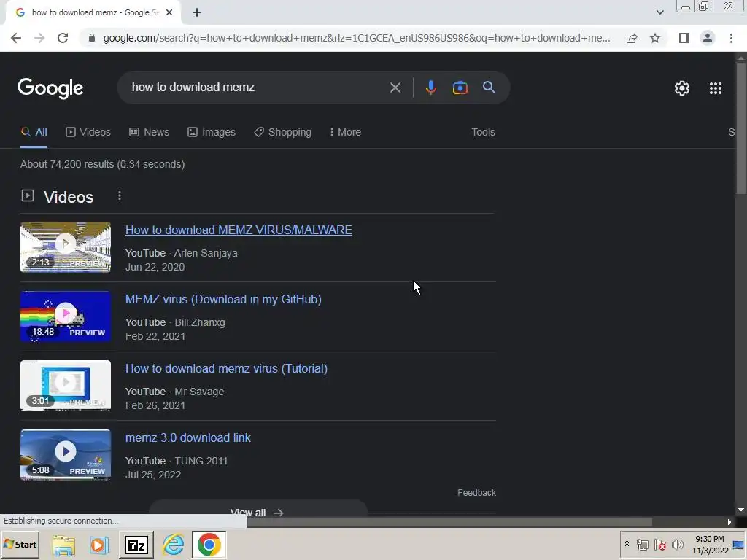Click the horizontal scrollbar thumb
747x560 pixels.
(x=449, y=522)
